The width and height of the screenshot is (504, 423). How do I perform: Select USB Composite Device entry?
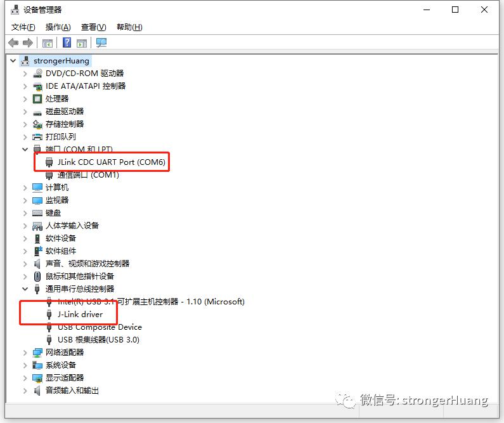(x=100, y=327)
